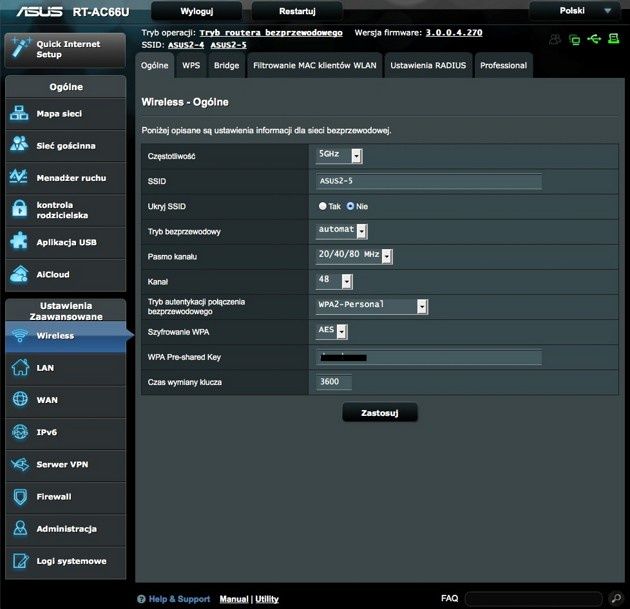Open kontrola rodzicielska padlock icon
The width and height of the screenshot is (630, 609).
coord(19,209)
